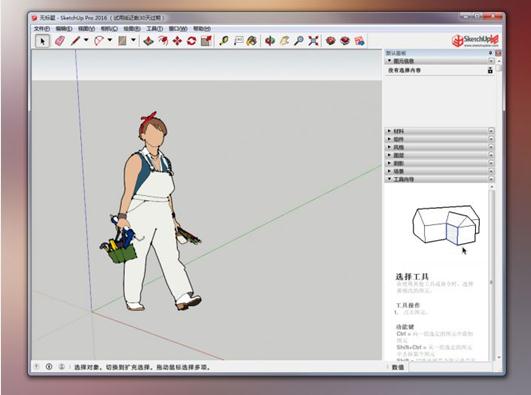
Task: Expand the 组件 panel
Action: [x=389, y=139]
